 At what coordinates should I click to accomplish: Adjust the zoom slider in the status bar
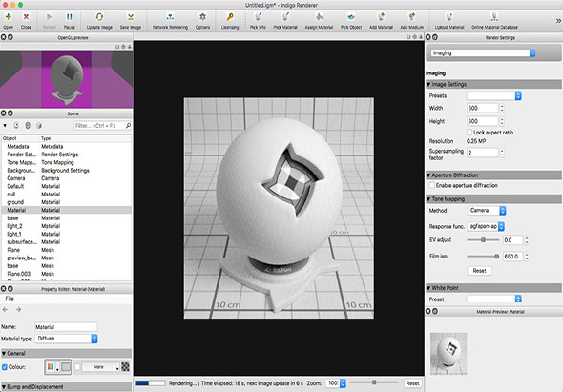[374, 382]
